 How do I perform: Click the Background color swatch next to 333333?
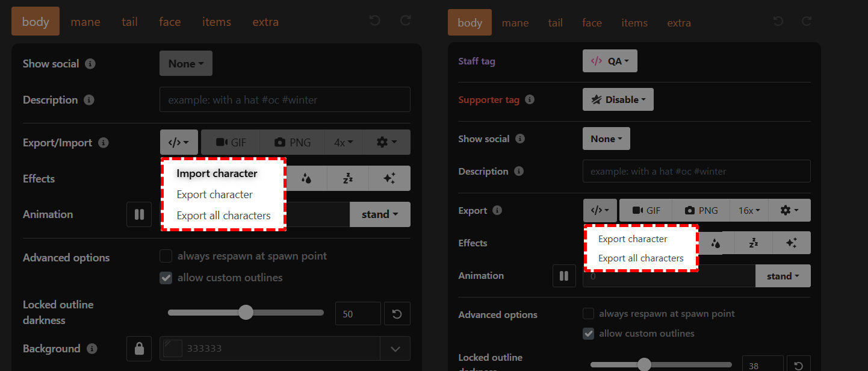(173, 349)
